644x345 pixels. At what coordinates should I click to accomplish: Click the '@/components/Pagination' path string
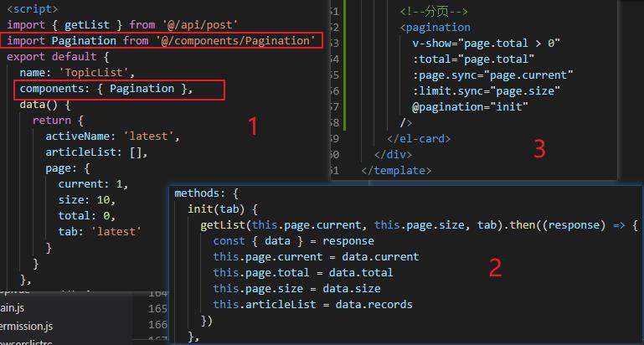click(x=235, y=41)
